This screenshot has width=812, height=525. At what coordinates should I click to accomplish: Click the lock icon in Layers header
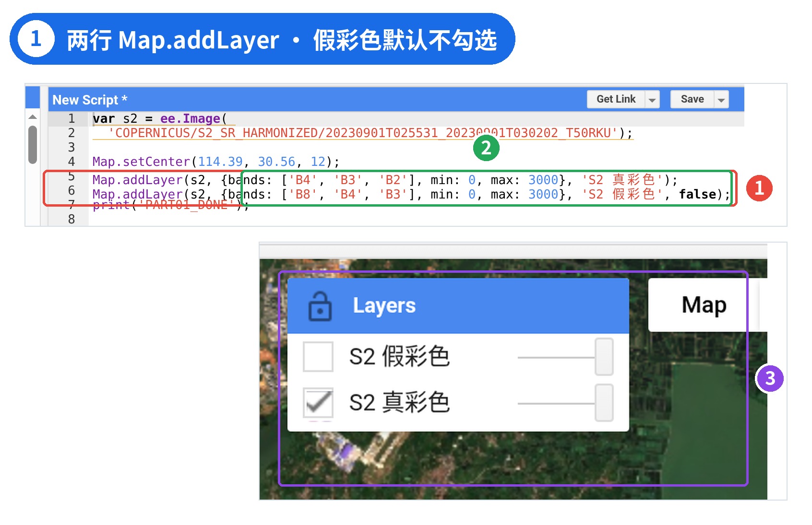[320, 306]
